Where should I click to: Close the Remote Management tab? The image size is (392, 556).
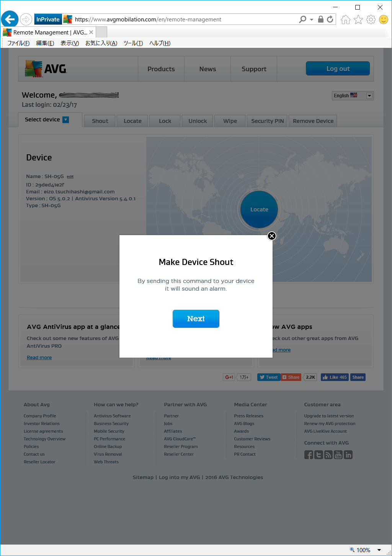pos(91,33)
